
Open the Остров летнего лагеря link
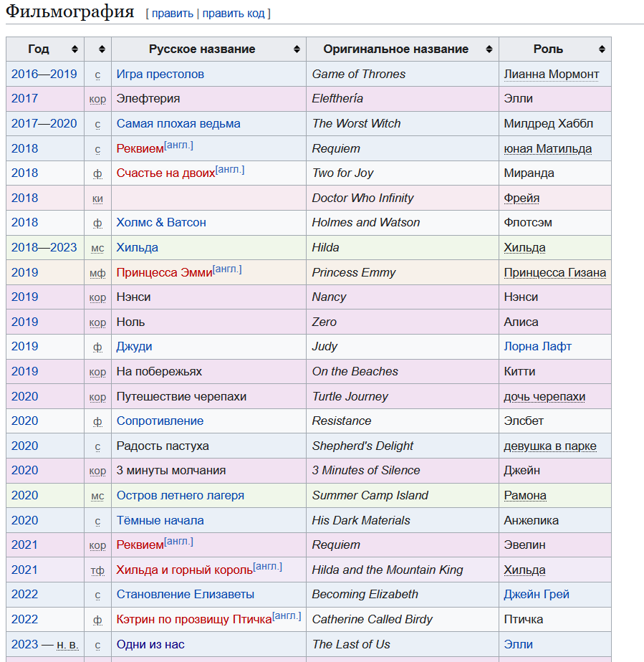[x=181, y=496]
